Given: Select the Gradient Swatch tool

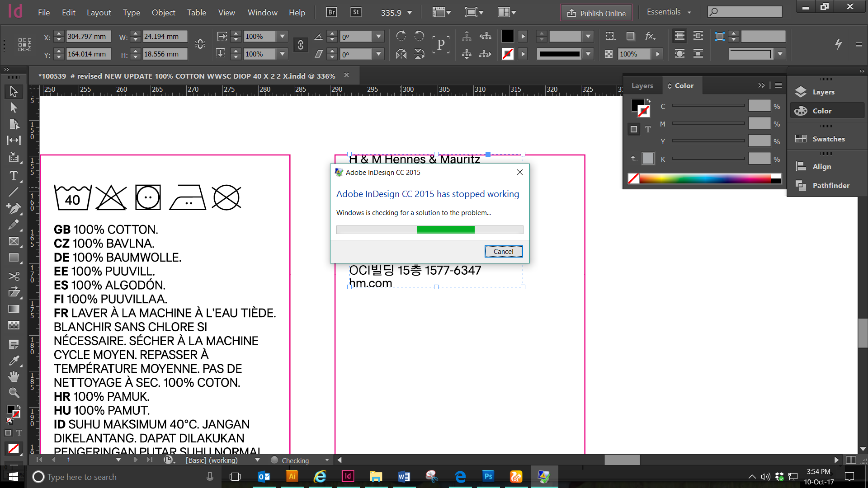Looking at the screenshot, I should click(14, 309).
